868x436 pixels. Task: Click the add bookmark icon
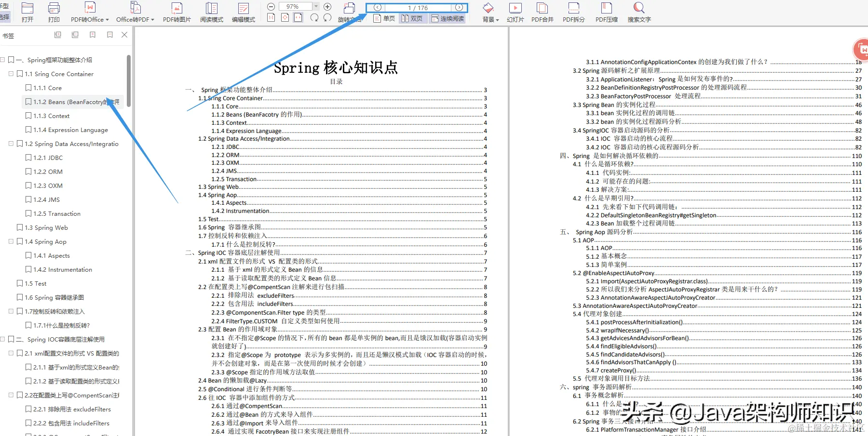pos(93,35)
